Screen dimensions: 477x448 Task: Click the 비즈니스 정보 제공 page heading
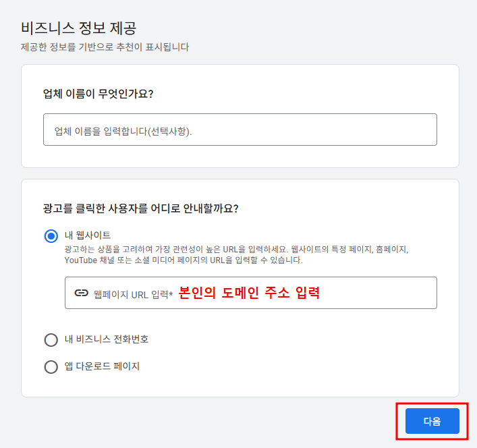(78, 28)
